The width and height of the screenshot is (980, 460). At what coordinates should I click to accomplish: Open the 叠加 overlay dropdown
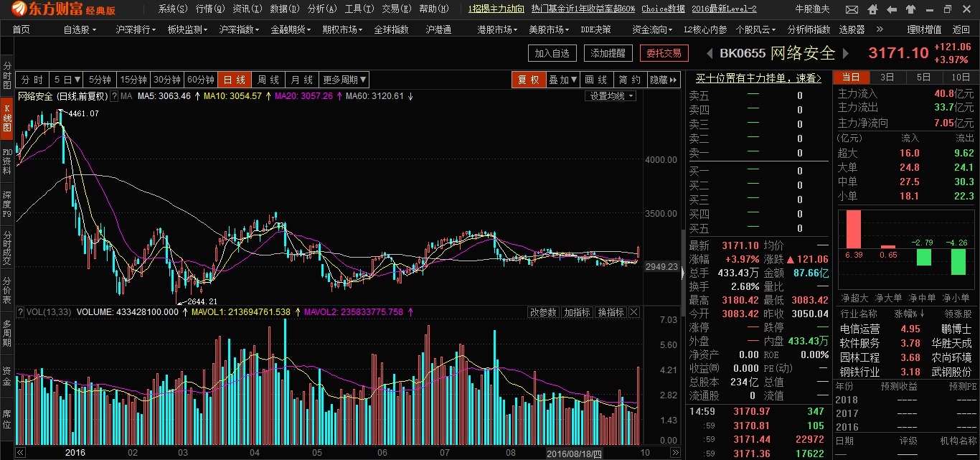(563, 80)
